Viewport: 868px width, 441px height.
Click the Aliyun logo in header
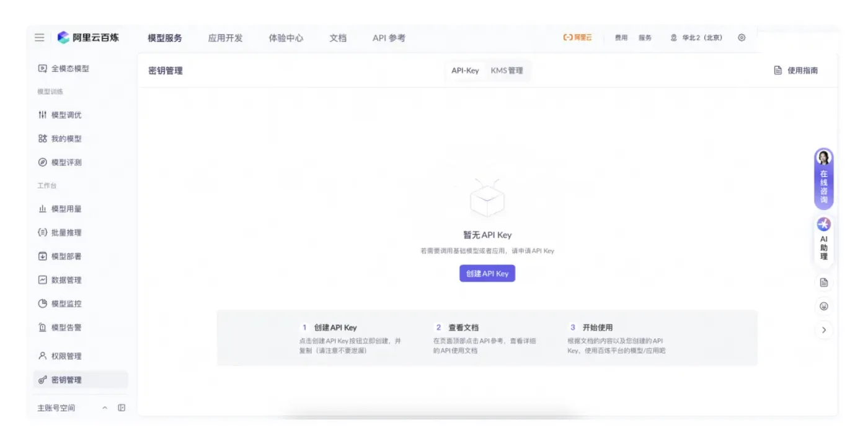pos(577,38)
